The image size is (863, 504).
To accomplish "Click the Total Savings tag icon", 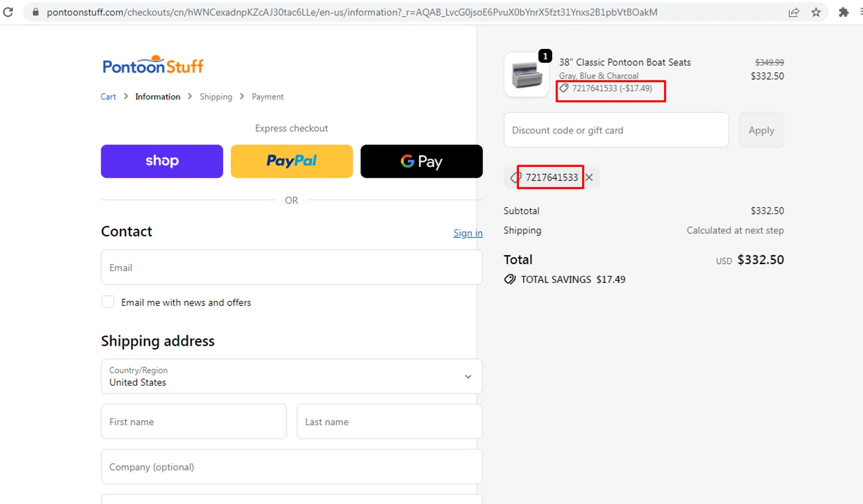I will pos(510,280).
